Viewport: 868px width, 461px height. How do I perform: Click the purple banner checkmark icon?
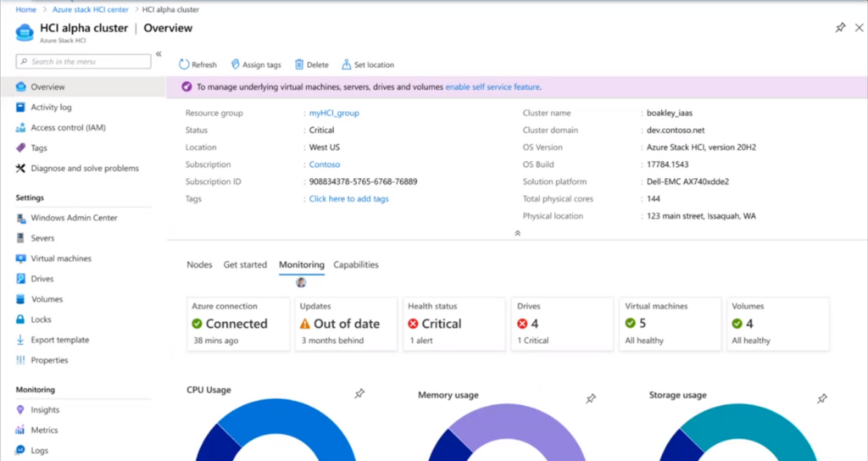(x=186, y=87)
